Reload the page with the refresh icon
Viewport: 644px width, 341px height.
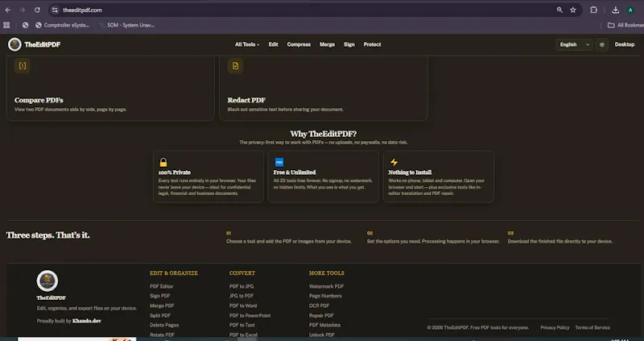[37, 10]
